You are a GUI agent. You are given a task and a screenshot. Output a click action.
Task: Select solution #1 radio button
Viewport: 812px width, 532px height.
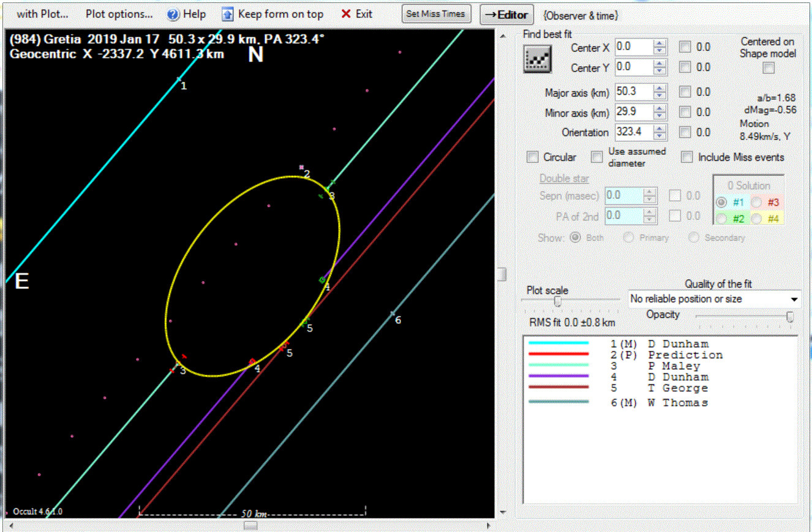coord(721,202)
